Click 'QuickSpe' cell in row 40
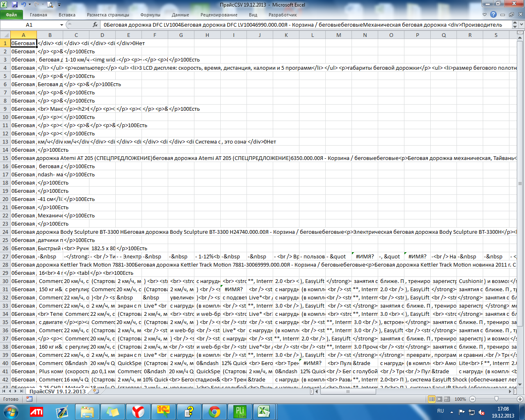Screen dimensions: 525x420 128,363
